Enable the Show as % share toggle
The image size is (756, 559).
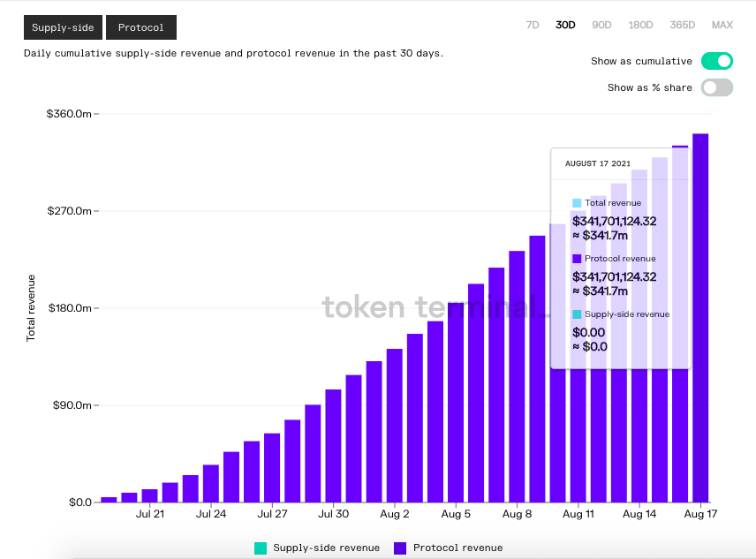[716, 87]
